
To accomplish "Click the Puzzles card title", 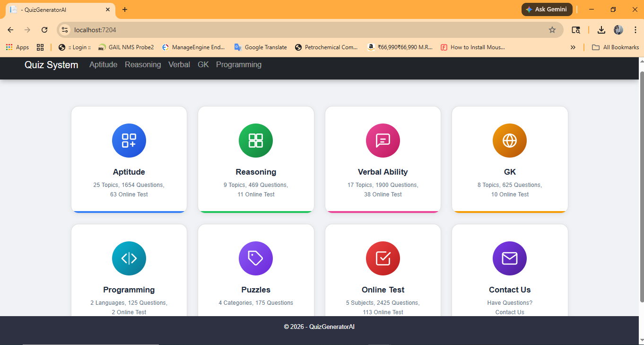I will [x=256, y=290].
